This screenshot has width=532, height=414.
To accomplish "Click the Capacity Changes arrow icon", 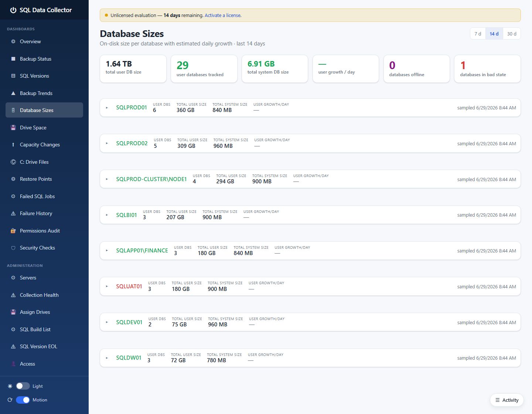I will [13, 145].
